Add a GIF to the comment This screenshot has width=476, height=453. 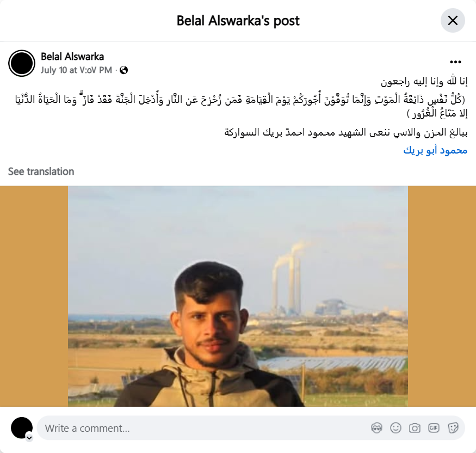click(x=434, y=428)
